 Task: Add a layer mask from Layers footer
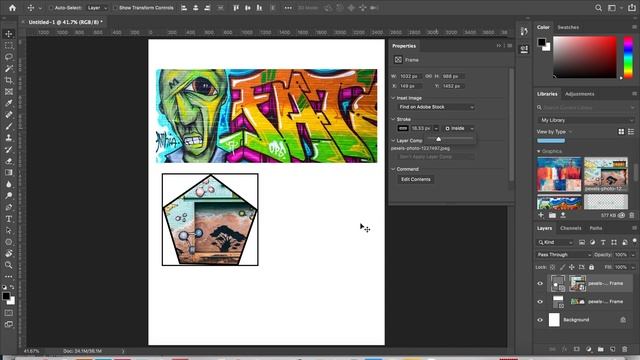(x=576, y=349)
